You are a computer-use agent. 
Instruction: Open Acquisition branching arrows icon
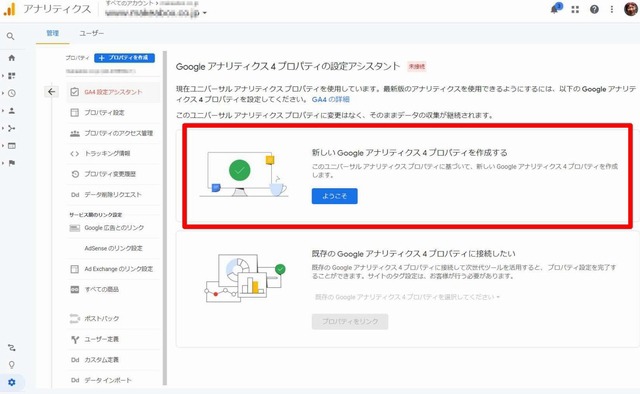pyautogui.click(x=11, y=128)
